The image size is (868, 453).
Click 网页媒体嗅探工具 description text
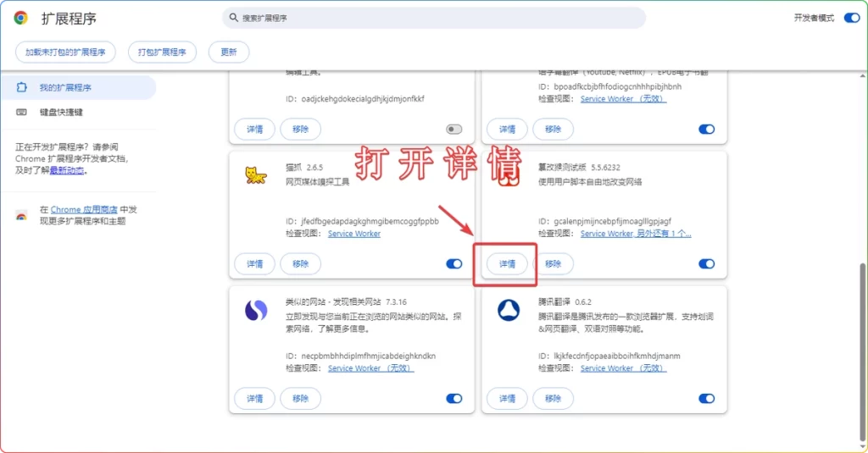(x=317, y=182)
